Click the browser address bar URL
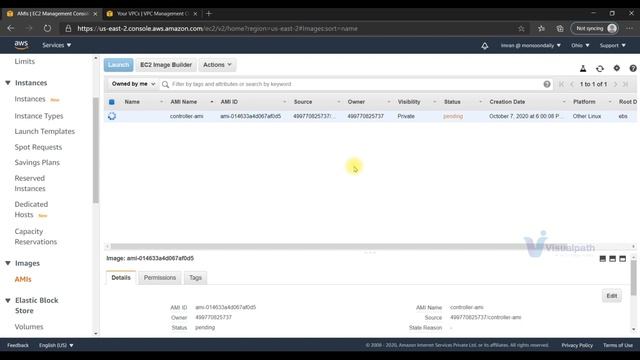 click(217, 29)
